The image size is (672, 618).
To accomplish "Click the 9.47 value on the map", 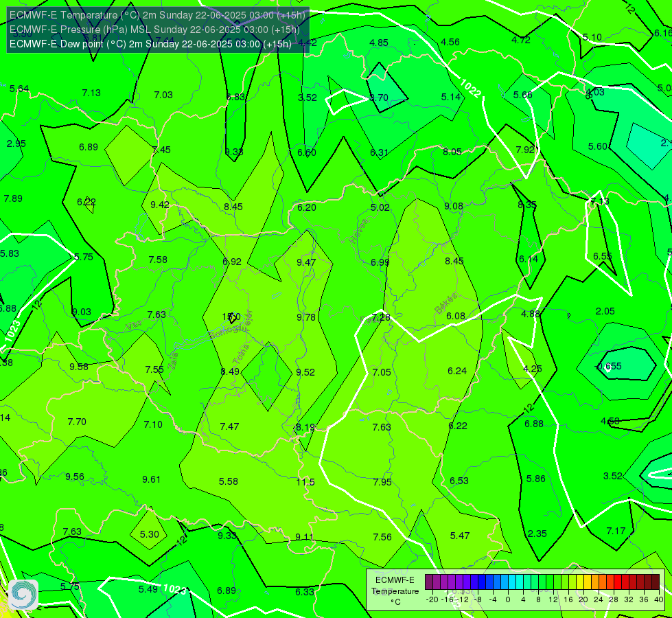I will pyautogui.click(x=306, y=262).
